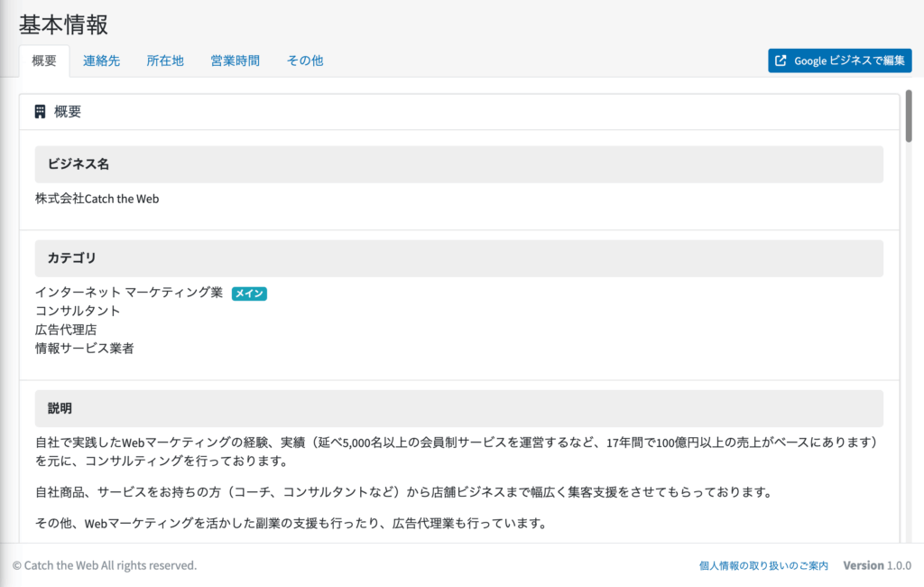Click the external-link icon on the Google edit button
Viewport: 924px width, 587px height.
click(x=781, y=61)
